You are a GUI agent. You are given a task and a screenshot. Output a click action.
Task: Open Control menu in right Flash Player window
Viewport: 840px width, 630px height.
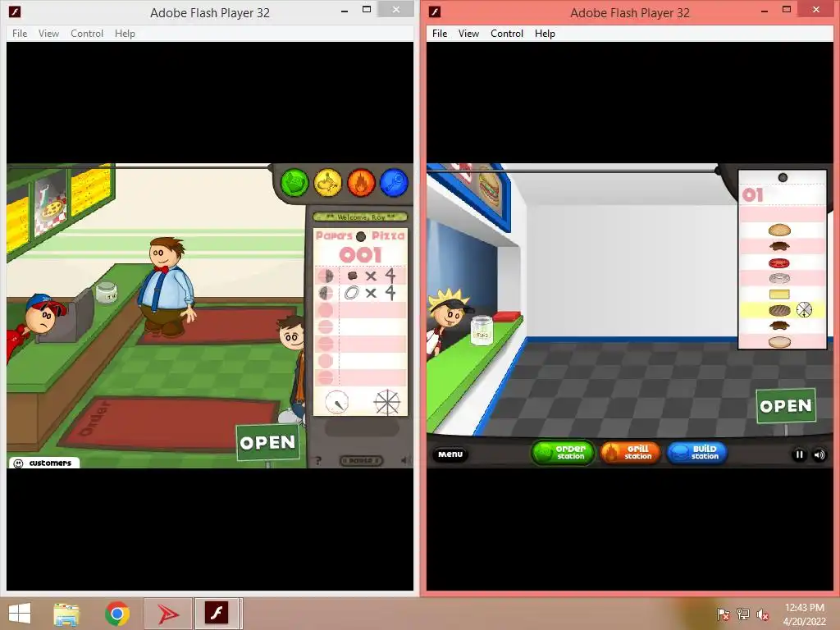(x=507, y=33)
